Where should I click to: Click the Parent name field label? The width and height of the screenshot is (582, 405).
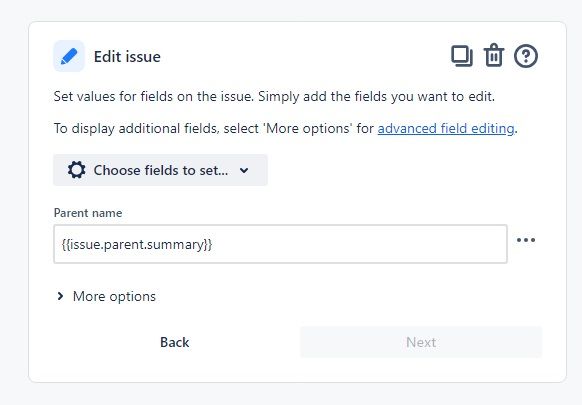pos(88,213)
